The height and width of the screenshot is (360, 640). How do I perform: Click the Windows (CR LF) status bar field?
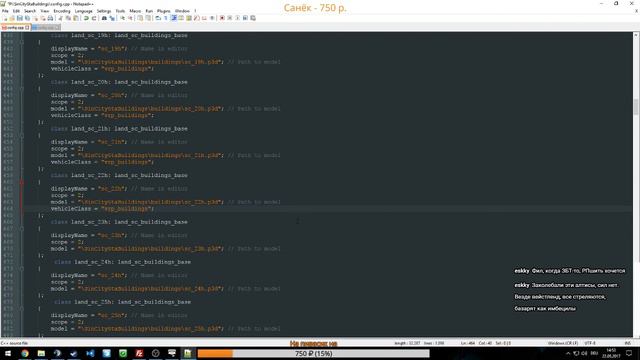562,343
